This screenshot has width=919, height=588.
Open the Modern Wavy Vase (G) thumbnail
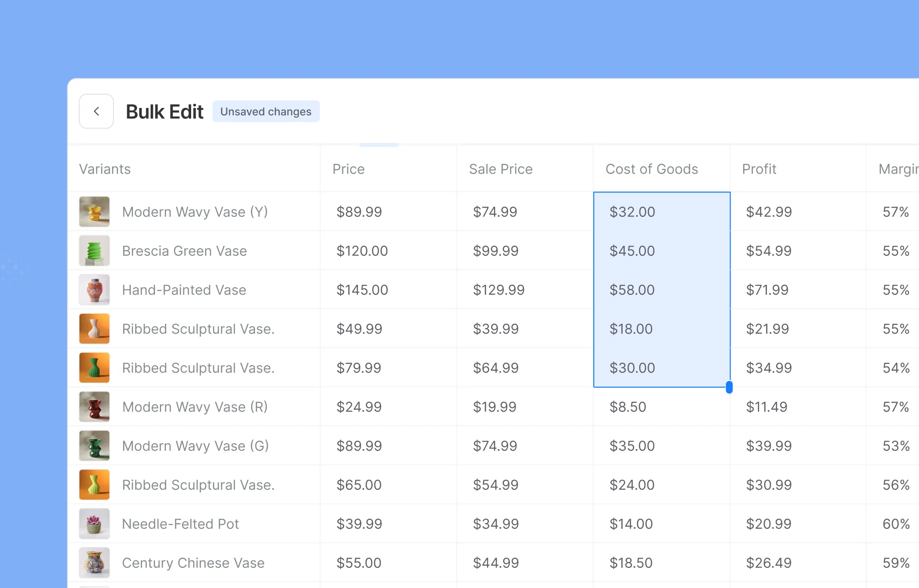pos(94,446)
